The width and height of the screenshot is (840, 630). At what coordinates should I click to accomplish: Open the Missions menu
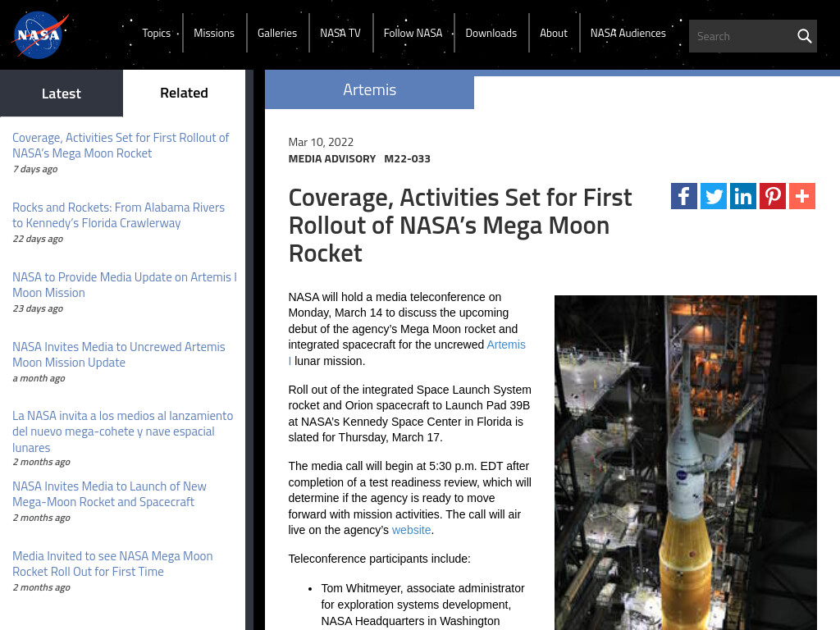[214, 33]
